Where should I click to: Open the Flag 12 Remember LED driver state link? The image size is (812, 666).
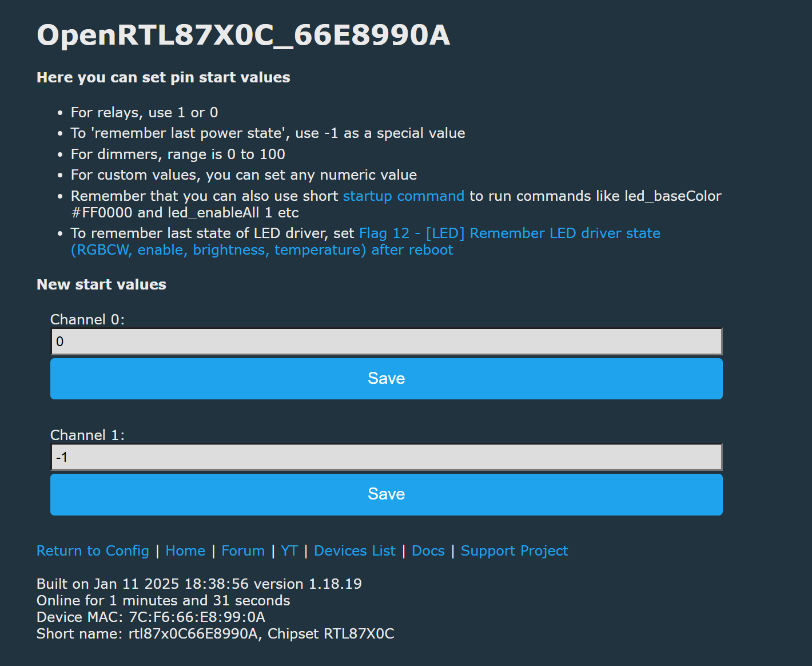[365, 241]
